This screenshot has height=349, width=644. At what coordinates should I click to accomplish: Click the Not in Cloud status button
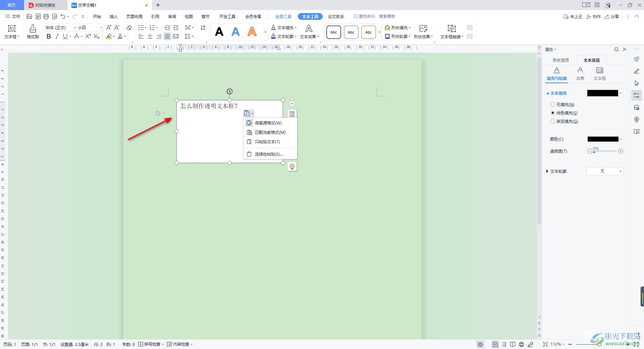[573, 16]
